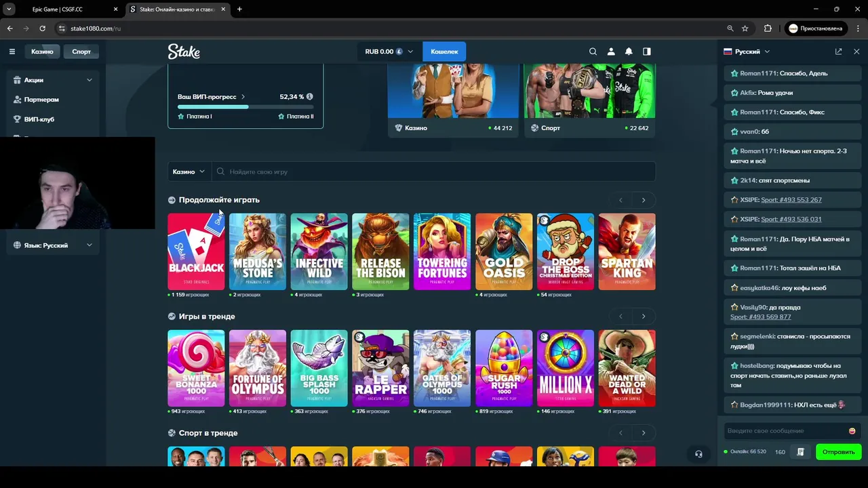Pop out the chat window icon
Screen dimensions: 868x488
[839, 52]
